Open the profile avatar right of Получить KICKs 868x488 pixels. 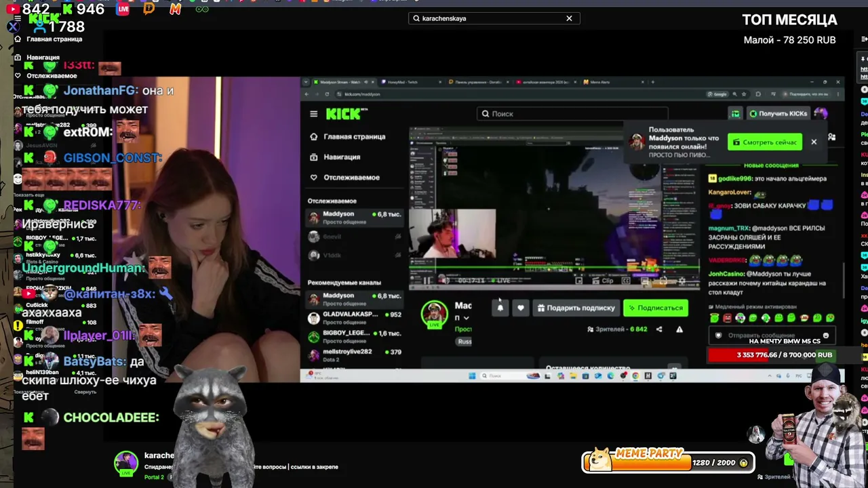(821, 113)
